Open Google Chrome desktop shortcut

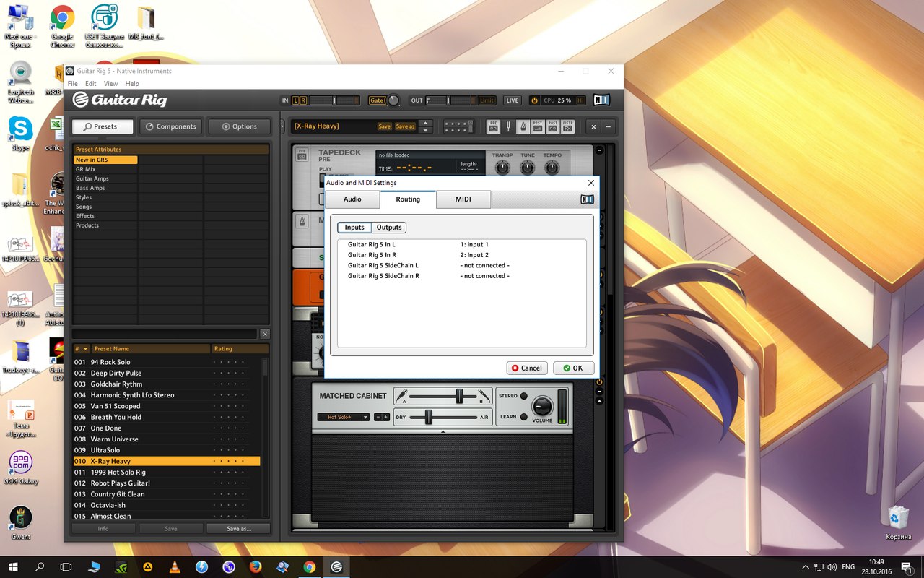point(62,26)
